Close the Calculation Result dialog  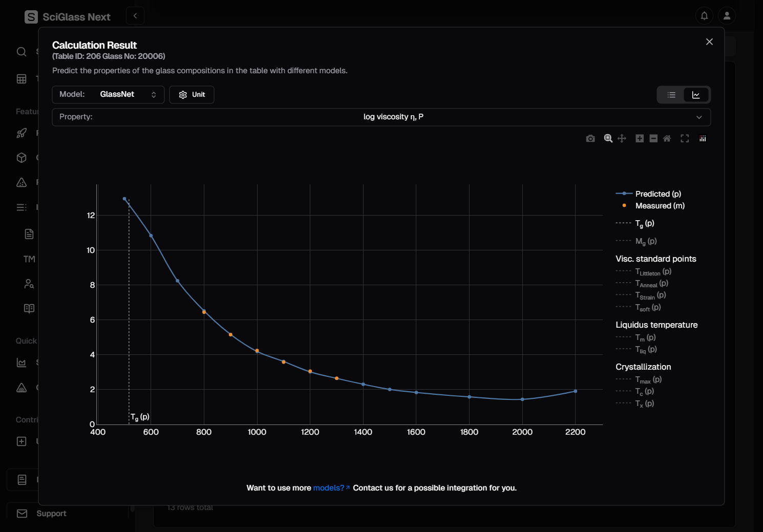[709, 42]
